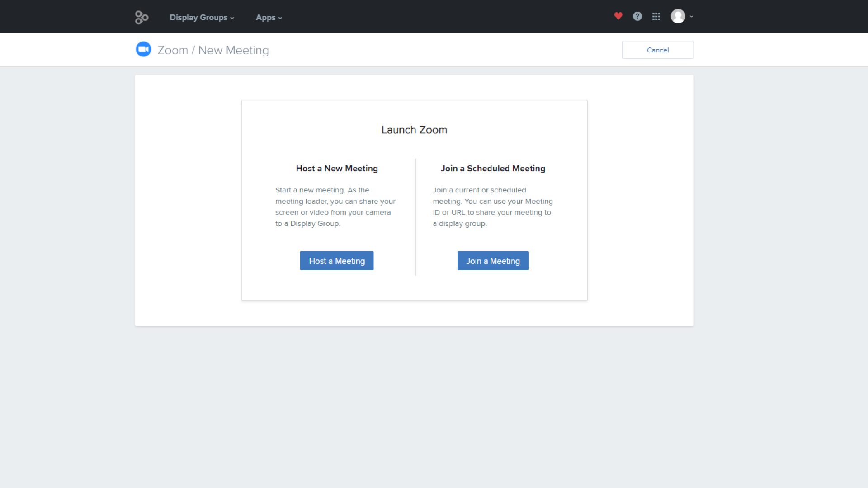Click the red heart favorites icon

coord(618,16)
